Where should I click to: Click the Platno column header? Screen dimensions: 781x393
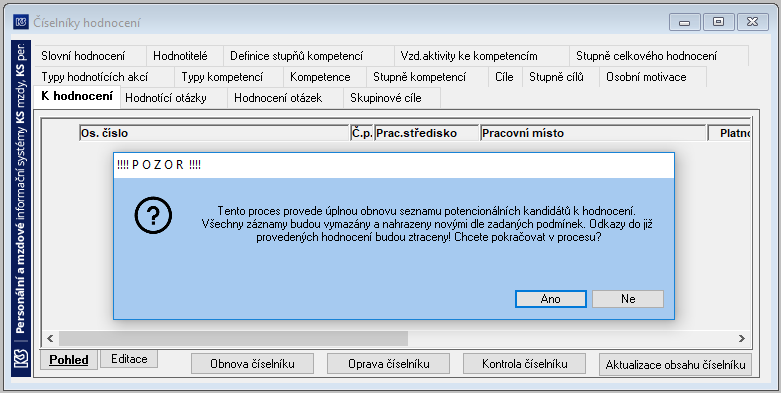(730, 133)
